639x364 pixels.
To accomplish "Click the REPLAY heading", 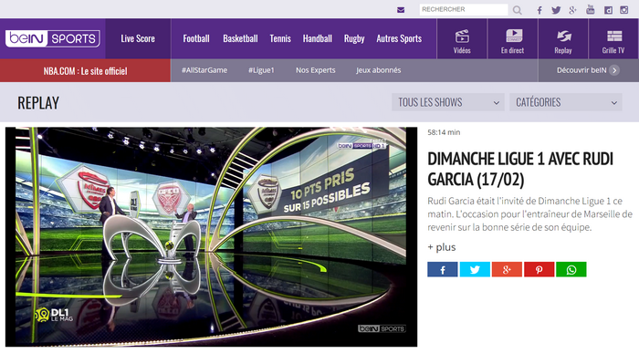I will click(x=38, y=102).
